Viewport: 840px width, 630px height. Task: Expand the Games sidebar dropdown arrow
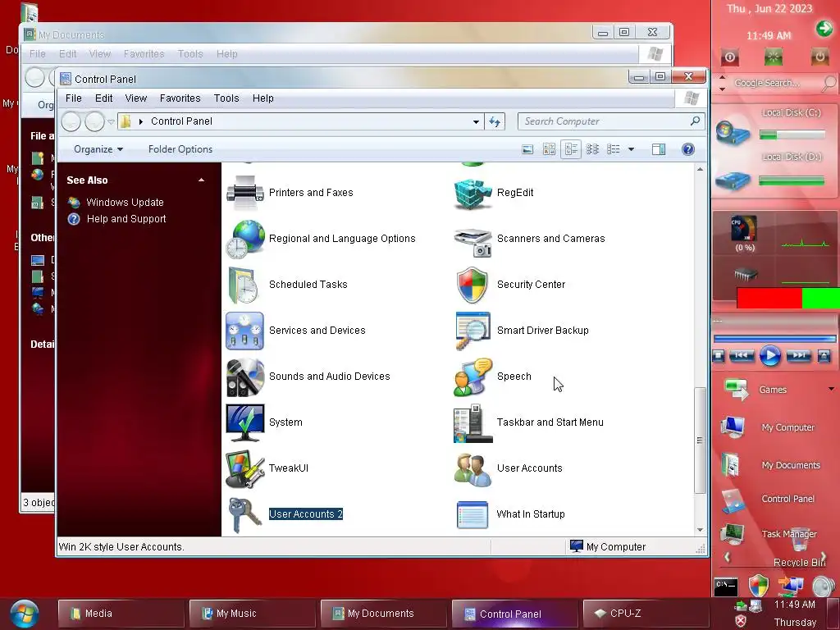831,389
